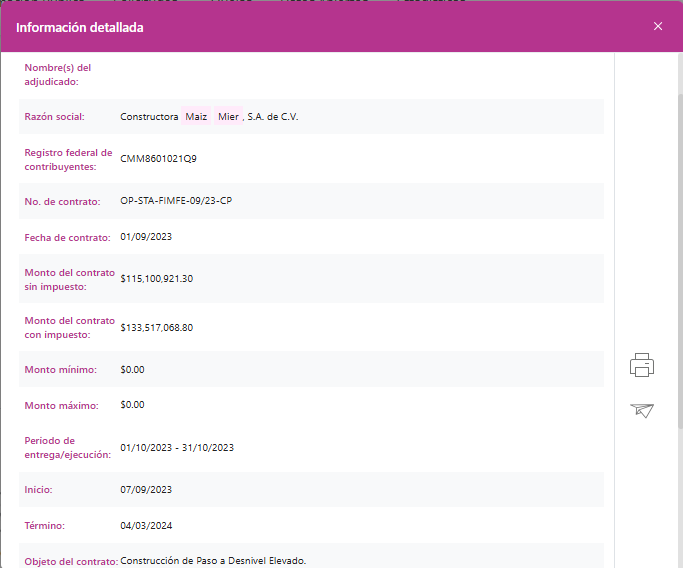683x568 pixels.
Task: Click the highlighted word Mier
Action: pos(228,116)
